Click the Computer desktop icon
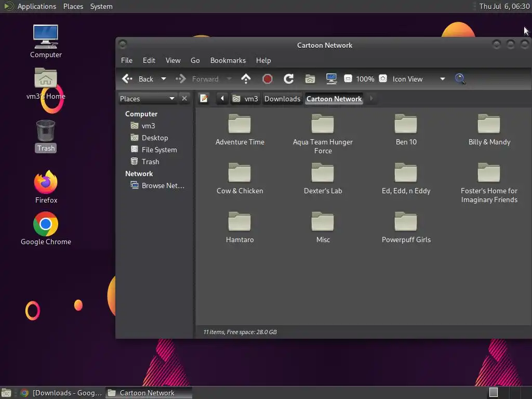Viewport: 532px width, 399px height. (46, 42)
